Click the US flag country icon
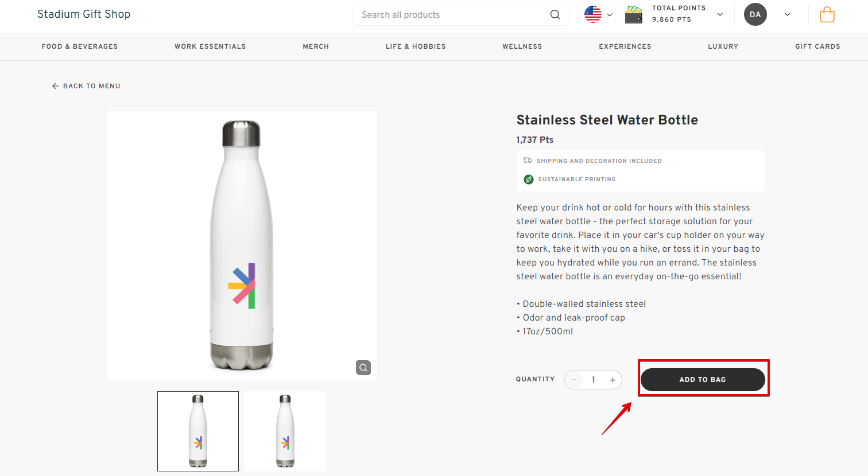The height and width of the screenshot is (476, 868). point(592,14)
